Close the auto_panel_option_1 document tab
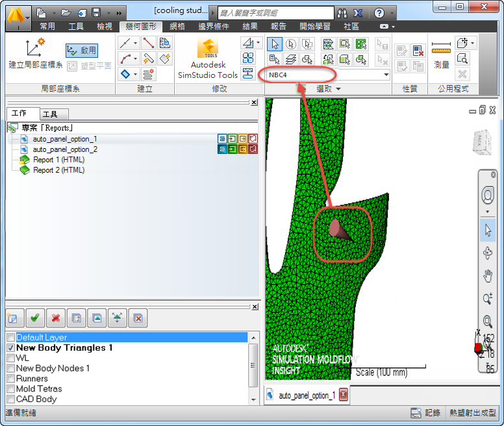 (x=344, y=395)
